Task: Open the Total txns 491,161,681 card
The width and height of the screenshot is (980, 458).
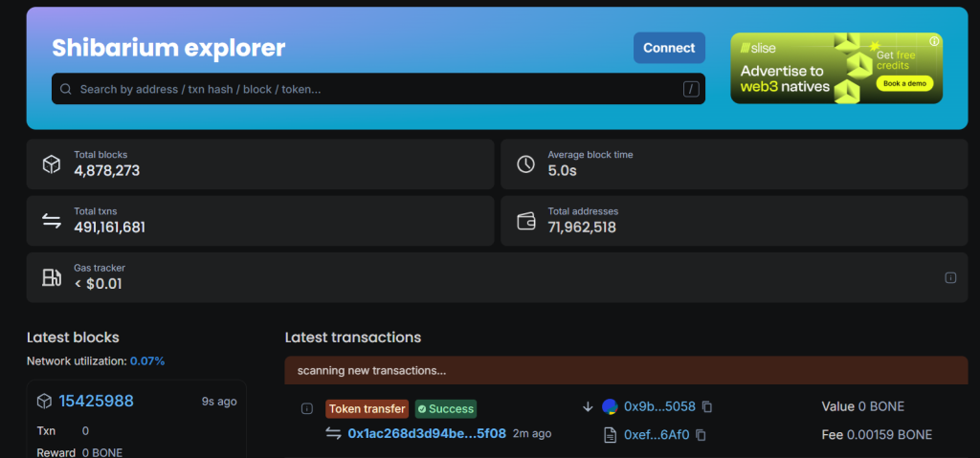Action: coord(260,221)
